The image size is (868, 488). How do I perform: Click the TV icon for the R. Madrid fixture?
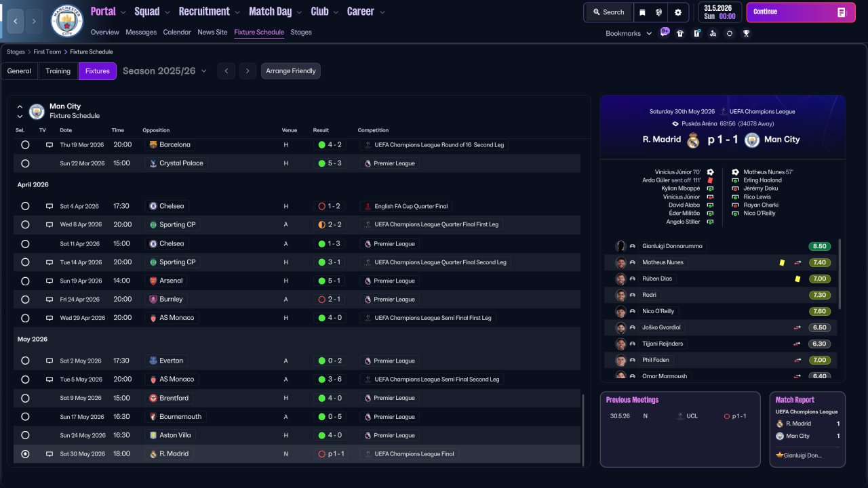50,454
